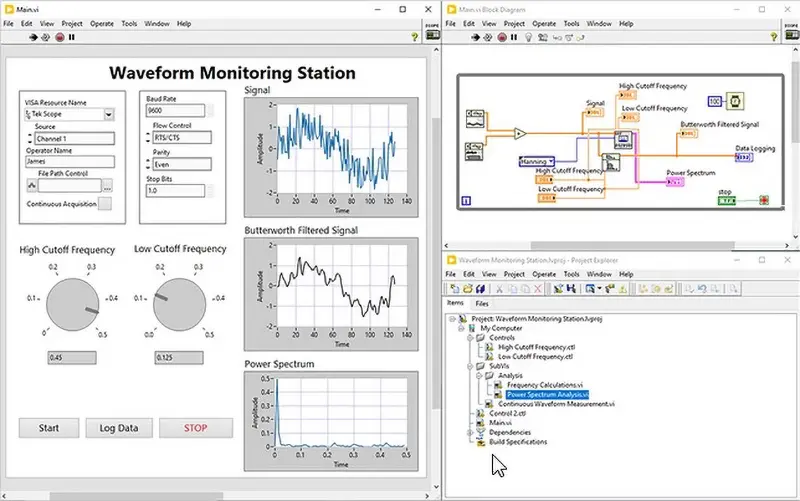This screenshot has height=501, width=800.
Task: Toggle the stop boolean control in block diagram
Action: (x=727, y=201)
